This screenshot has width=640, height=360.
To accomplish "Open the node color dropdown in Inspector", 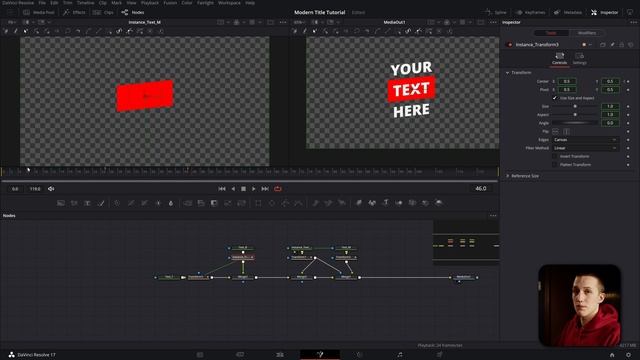I will click(x=587, y=44).
